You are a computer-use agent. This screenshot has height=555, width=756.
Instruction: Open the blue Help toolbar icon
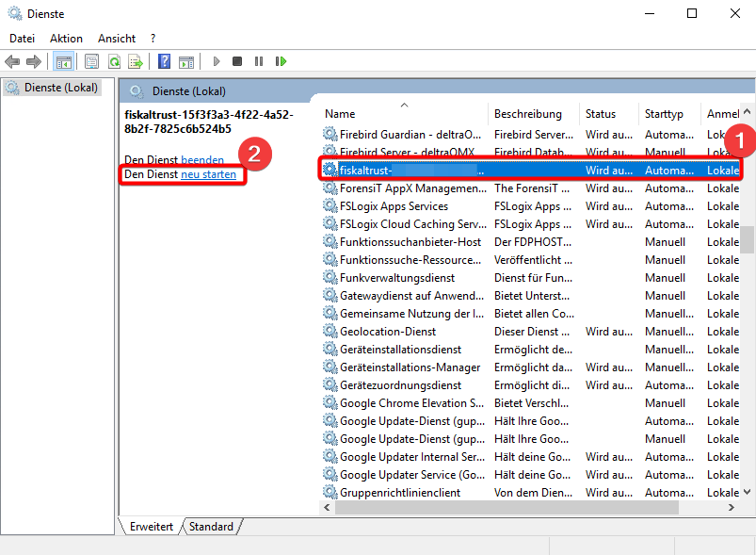click(164, 61)
